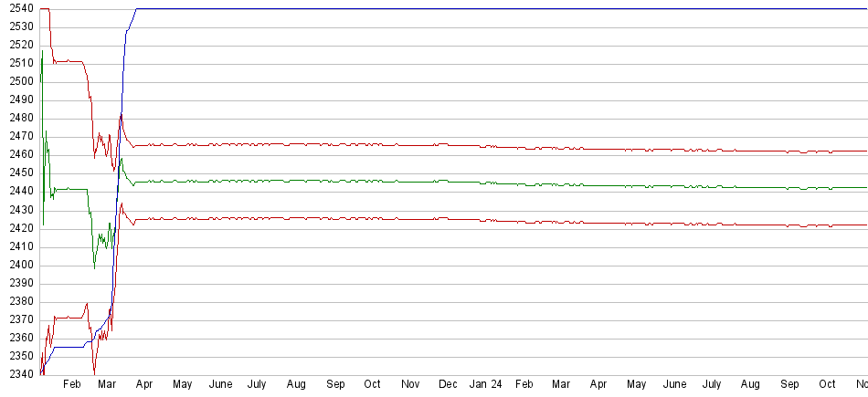Select the Nov label on time axis
The height and width of the screenshot is (397, 868).
tap(410, 385)
